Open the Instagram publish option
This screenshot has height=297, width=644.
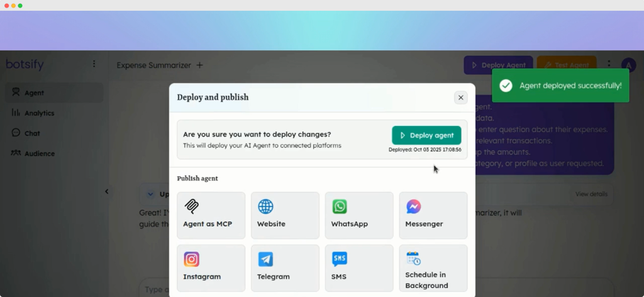pyautogui.click(x=192, y=259)
